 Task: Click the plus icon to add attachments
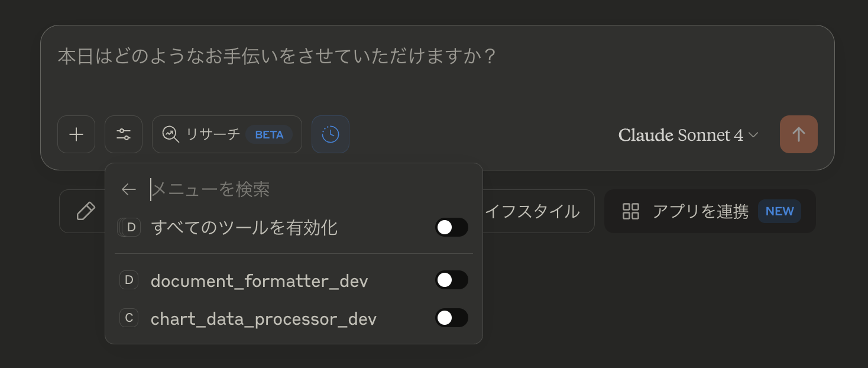click(x=76, y=134)
